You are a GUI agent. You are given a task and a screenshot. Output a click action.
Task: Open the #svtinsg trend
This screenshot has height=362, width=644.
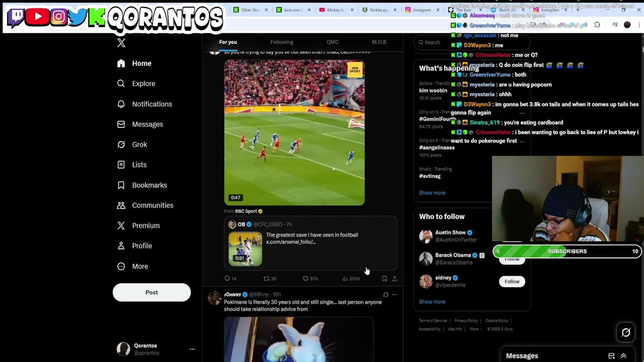point(430,176)
